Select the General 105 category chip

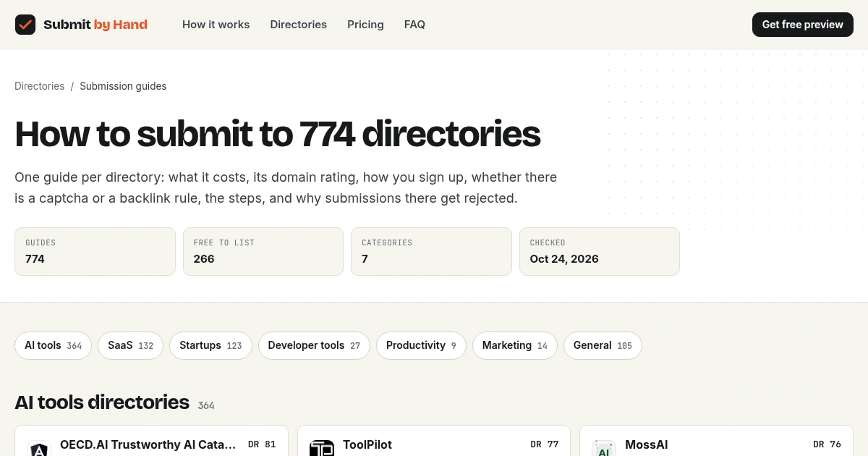[x=603, y=345]
